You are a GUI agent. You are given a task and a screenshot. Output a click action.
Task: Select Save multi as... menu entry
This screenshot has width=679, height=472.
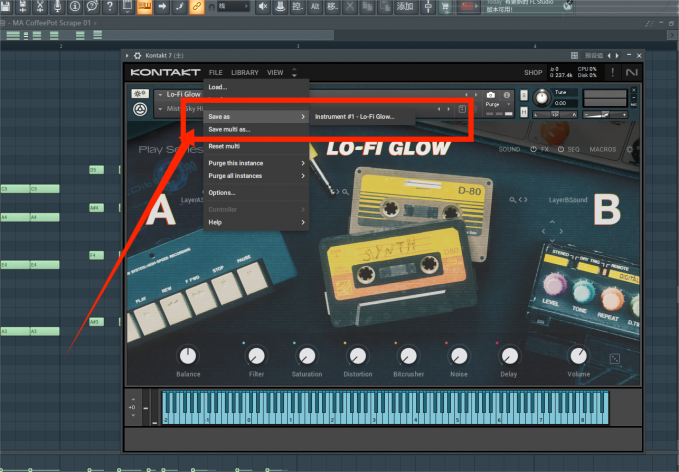pos(256,129)
